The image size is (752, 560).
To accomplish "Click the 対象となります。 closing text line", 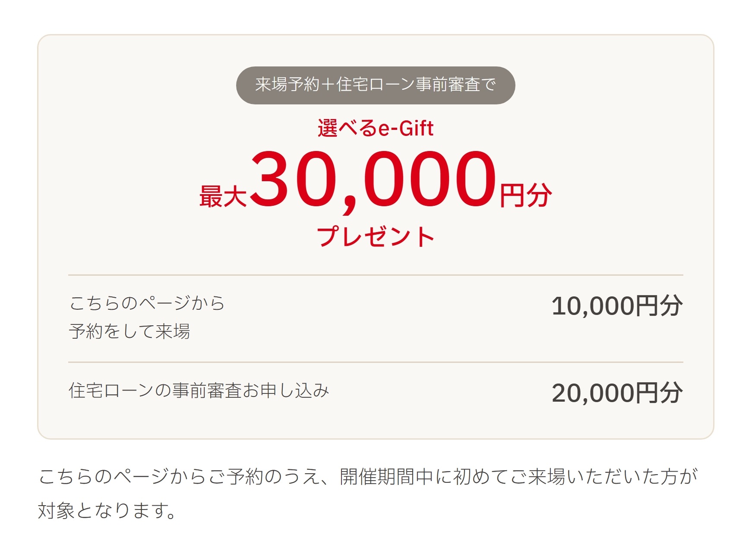I will (107, 510).
